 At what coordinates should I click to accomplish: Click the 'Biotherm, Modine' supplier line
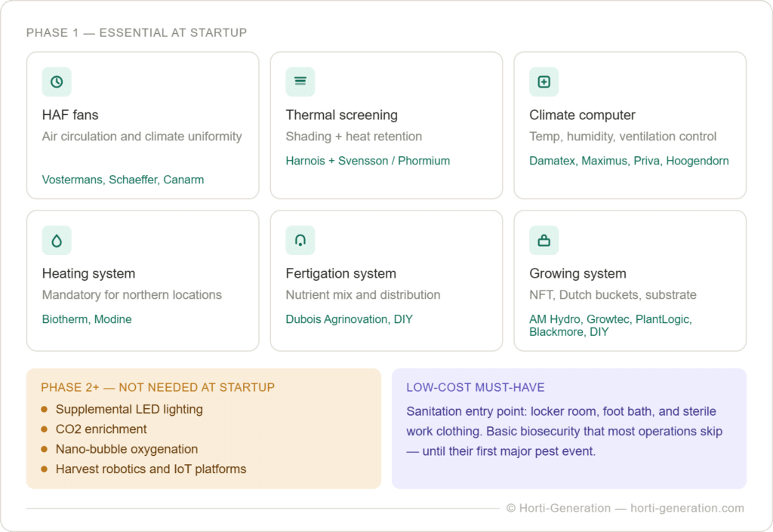tap(87, 320)
